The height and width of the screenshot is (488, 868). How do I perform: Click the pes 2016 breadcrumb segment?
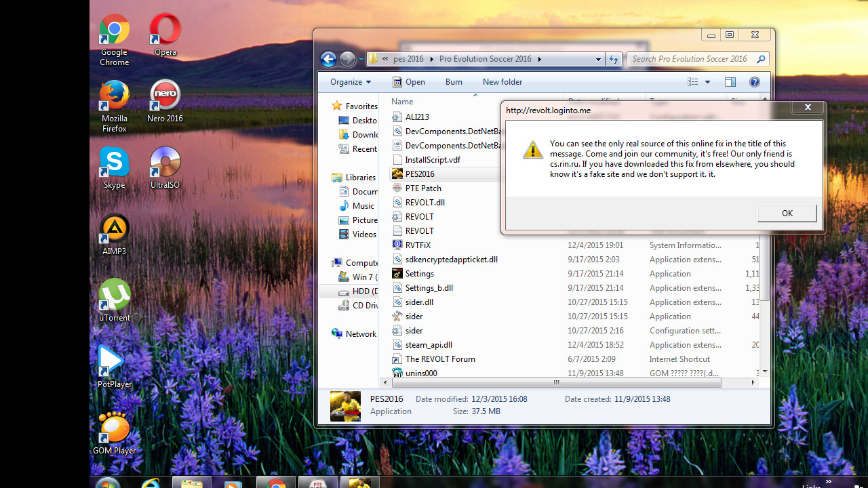[408, 59]
